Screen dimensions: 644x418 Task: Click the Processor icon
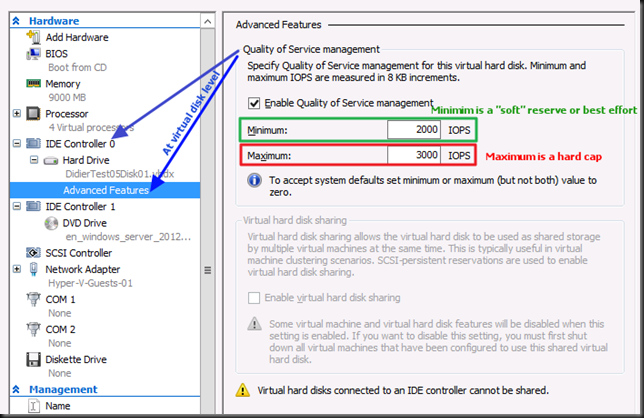[33, 114]
